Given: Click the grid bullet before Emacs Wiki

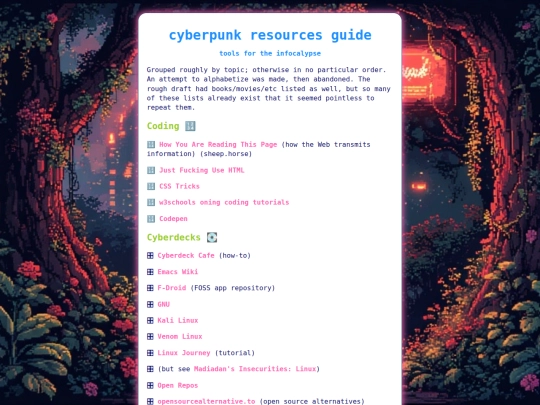Looking at the screenshot, I should coord(150,272).
